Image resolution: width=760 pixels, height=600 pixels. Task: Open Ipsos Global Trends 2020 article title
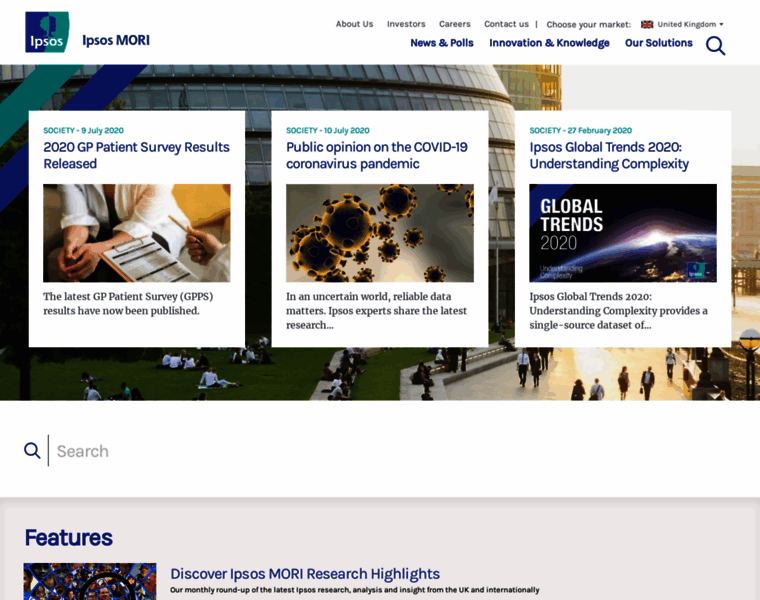[609, 155]
